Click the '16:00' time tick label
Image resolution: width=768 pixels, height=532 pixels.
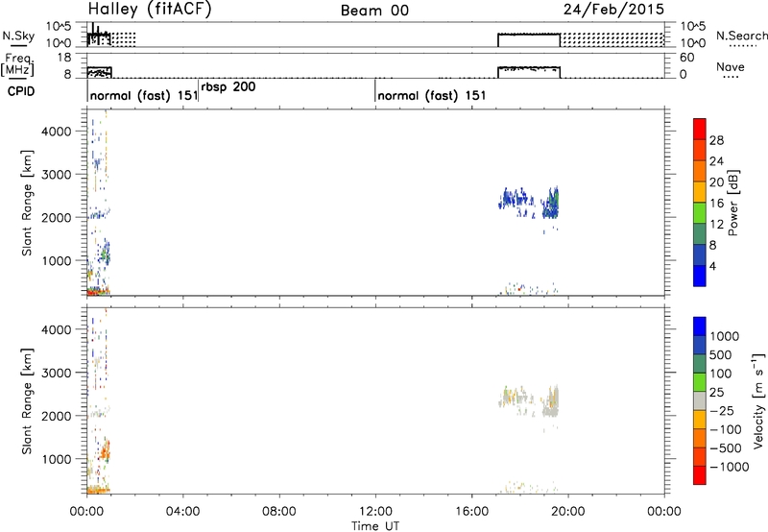click(x=471, y=512)
